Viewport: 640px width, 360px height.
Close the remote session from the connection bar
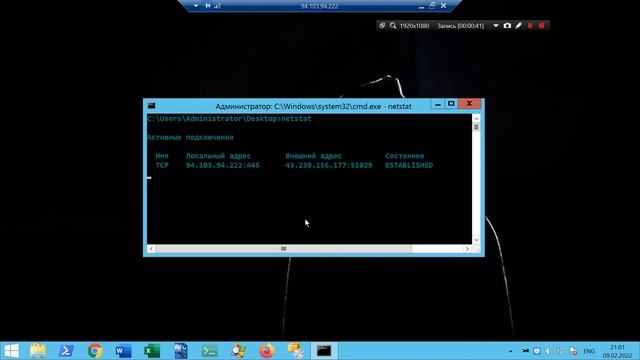(443, 6)
